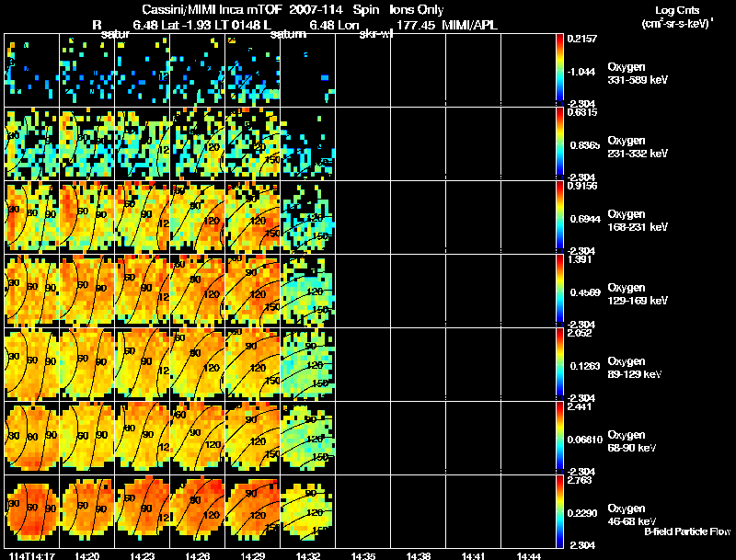Open the 89-129 keV image at 14:23
The height and width of the screenshot is (560, 736).
coord(142,365)
